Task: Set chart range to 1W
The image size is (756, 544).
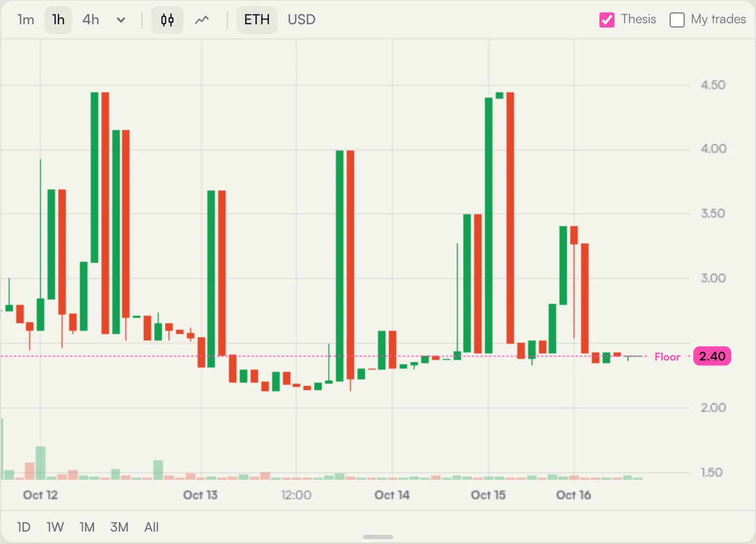Action: 55,527
